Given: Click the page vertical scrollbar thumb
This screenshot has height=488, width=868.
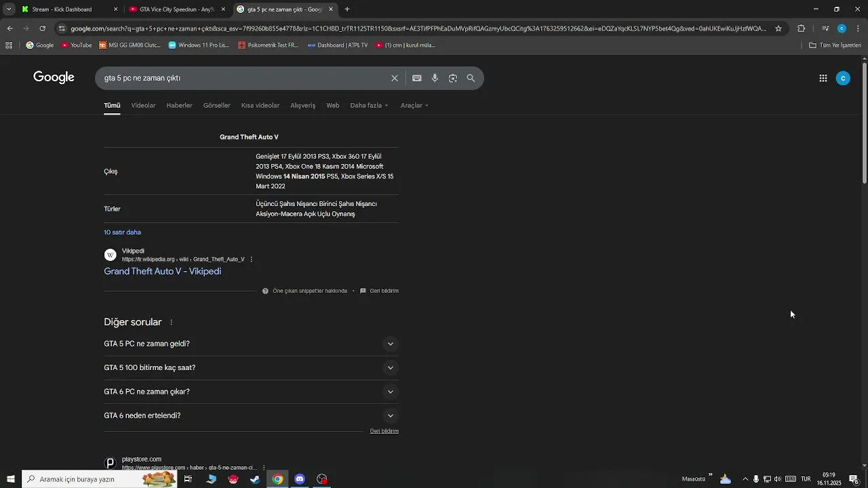Looking at the screenshot, I should [864, 122].
